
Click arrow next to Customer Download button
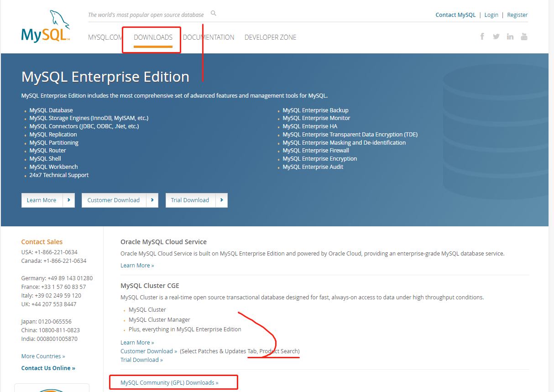click(x=152, y=200)
